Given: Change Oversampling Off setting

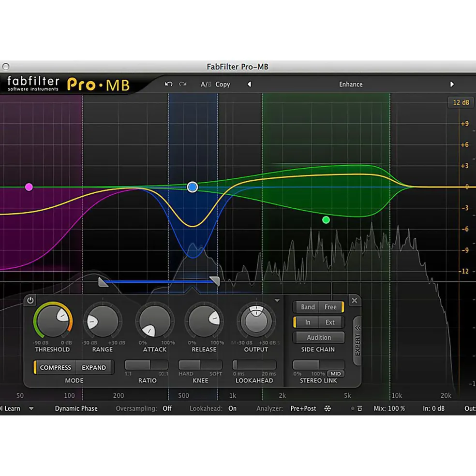Looking at the screenshot, I should point(167,409).
